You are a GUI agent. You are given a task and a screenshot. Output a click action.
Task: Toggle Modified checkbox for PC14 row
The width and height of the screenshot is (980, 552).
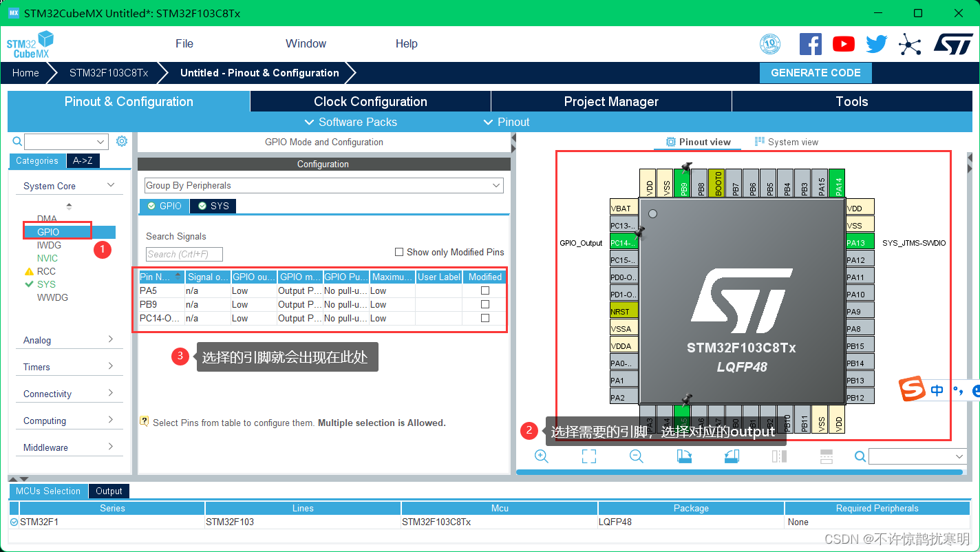(485, 318)
